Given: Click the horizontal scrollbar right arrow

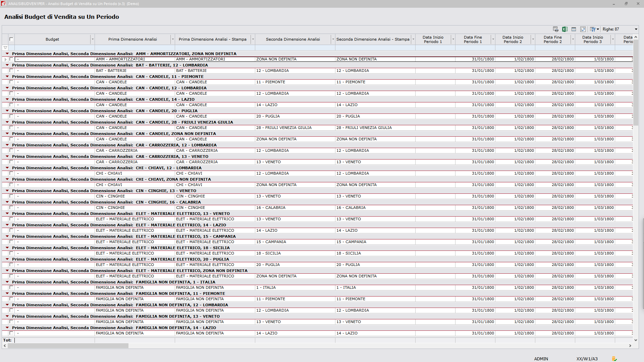Looking at the screenshot, I should pyautogui.click(x=630, y=346).
